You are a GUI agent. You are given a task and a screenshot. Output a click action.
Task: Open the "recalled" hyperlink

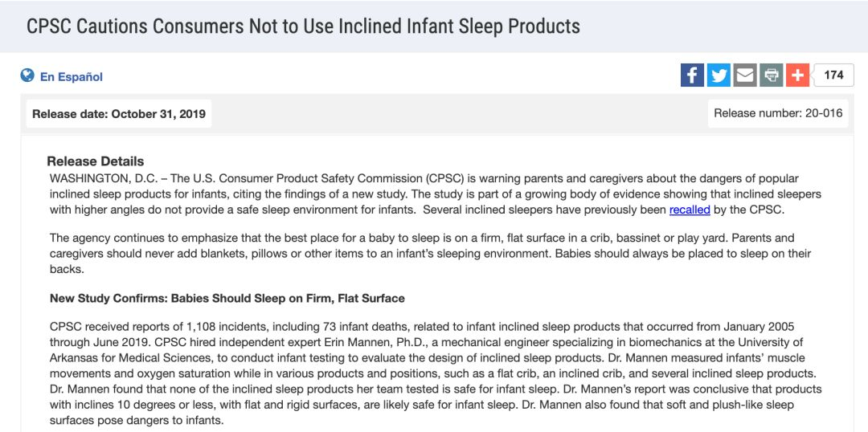(x=690, y=210)
